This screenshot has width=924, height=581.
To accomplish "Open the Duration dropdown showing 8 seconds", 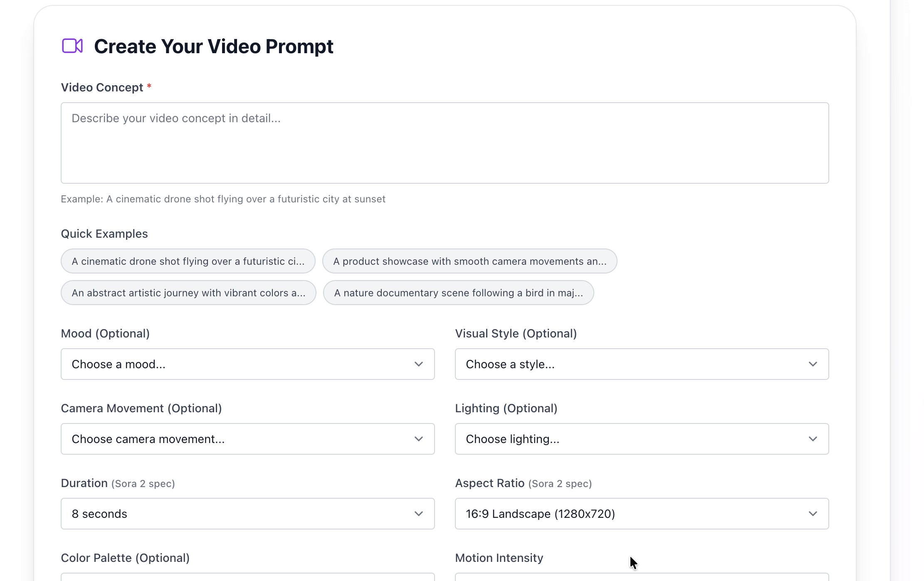I will 247,514.
